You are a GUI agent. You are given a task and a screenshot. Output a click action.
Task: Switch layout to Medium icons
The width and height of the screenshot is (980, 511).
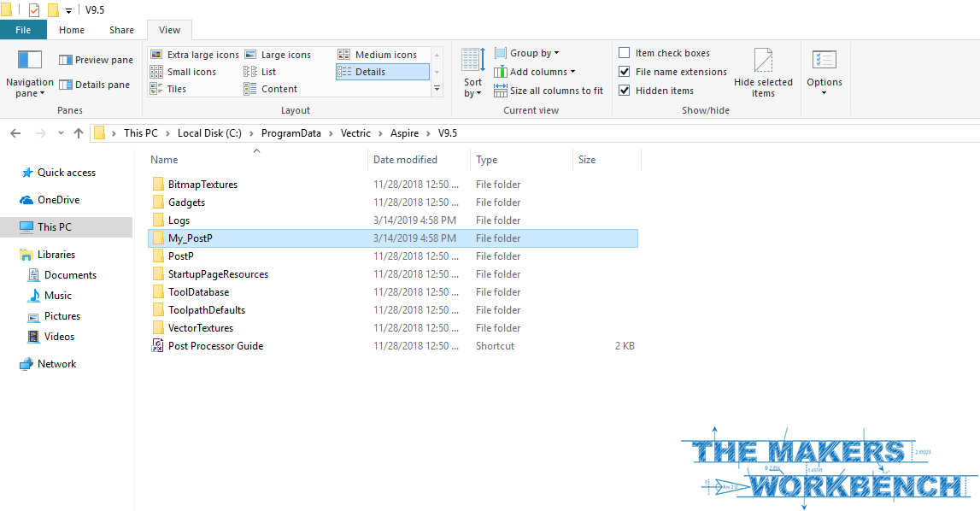378,55
